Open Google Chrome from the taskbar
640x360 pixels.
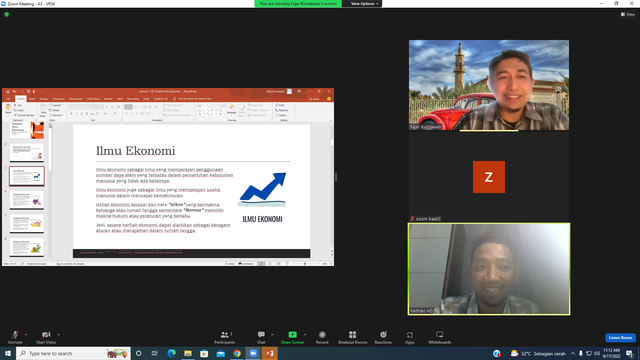click(x=237, y=353)
